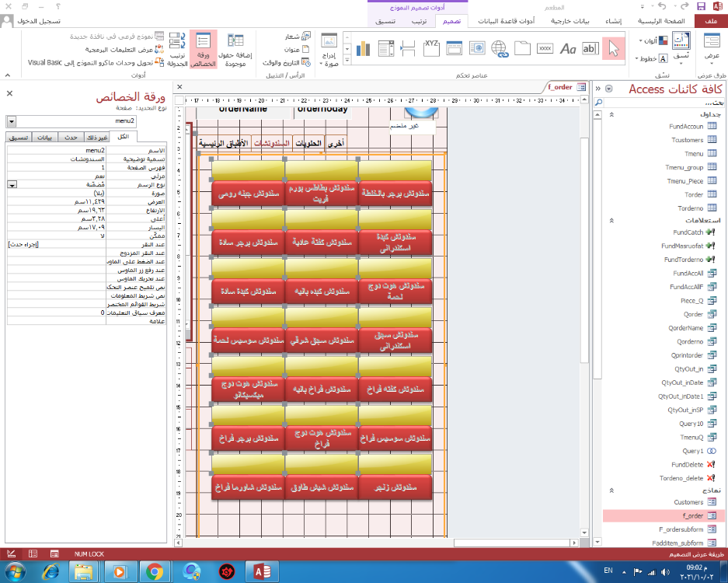Switch to the Arrange (ترتيب) ribbon tab
Screen dimensions: 728x583
pyautogui.click(x=418, y=22)
